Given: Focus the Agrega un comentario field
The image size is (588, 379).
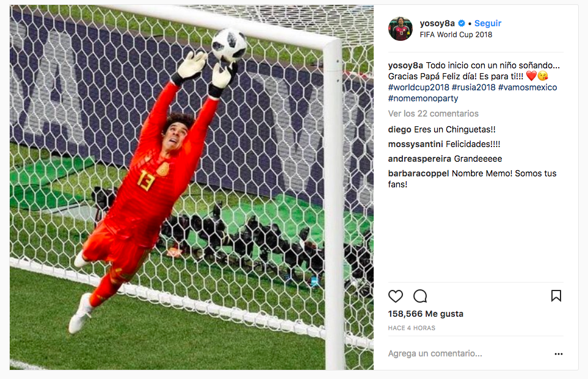Looking at the screenshot, I should click(x=469, y=353).
